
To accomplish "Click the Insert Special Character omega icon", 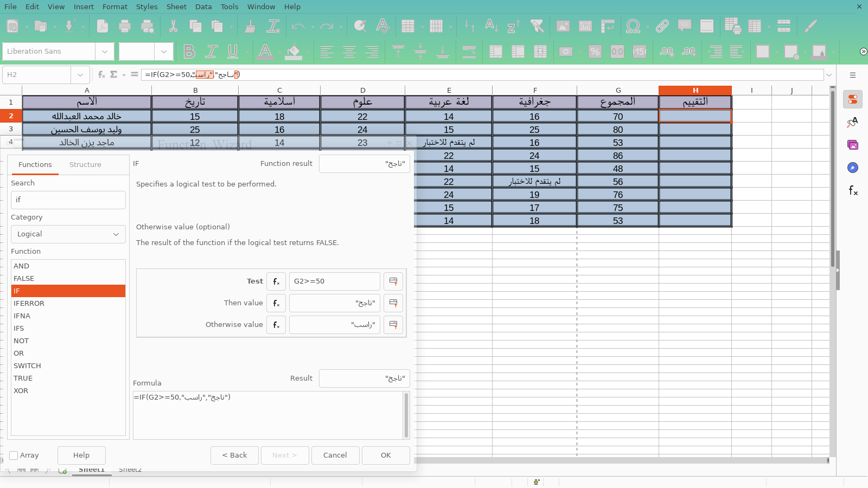I will pyautogui.click(x=632, y=26).
